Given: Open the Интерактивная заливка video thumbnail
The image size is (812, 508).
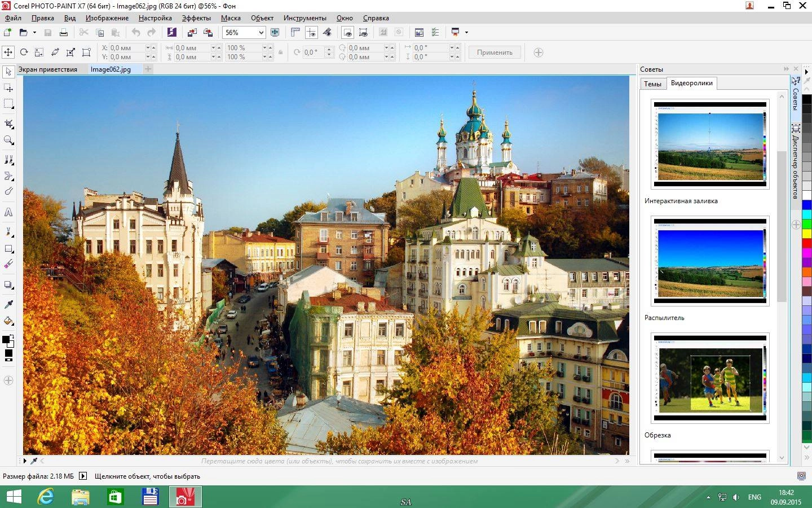Looking at the screenshot, I should [x=710, y=144].
